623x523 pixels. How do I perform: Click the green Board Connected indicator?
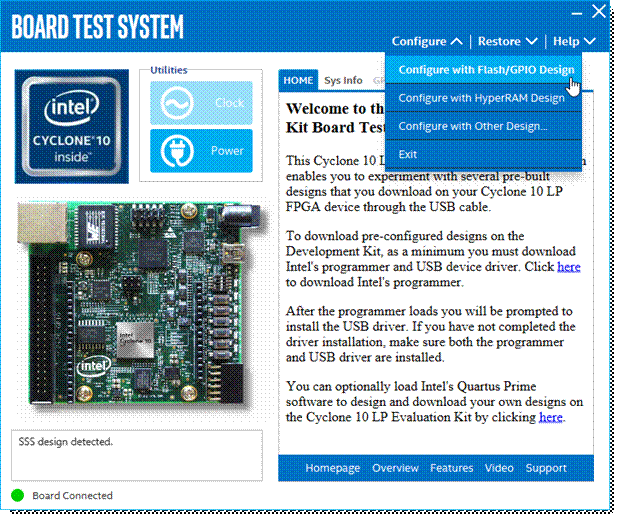click(x=17, y=495)
